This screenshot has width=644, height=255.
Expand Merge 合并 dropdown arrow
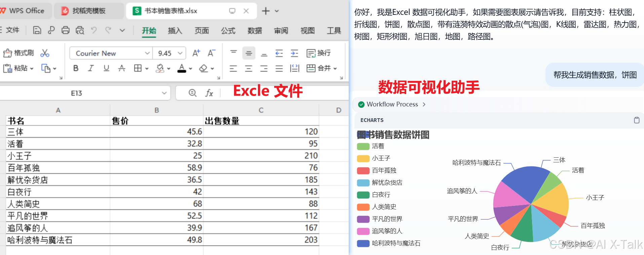(x=335, y=68)
